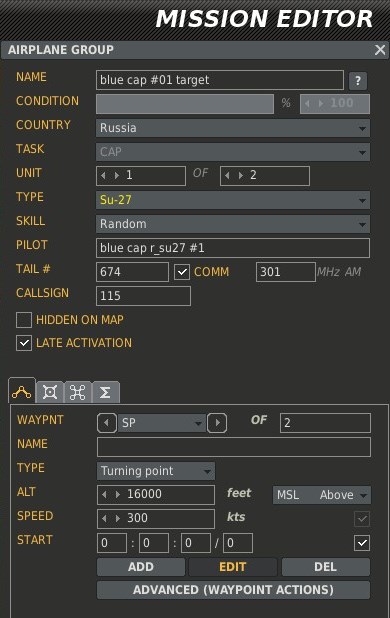The width and height of the screenshot is (390, 618).
Task: Open aircraft TYPE dropdown showing Su-27
Action: click(233, 200)
